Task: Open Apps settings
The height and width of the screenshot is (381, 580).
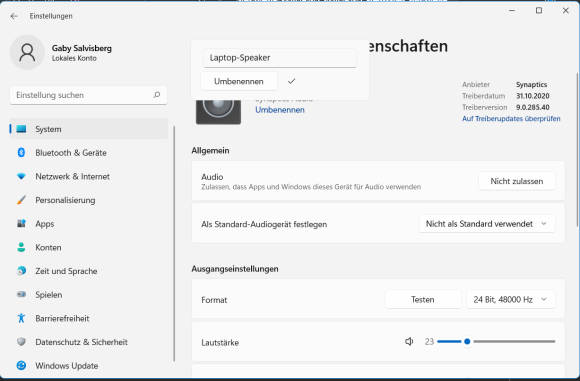Action: 89,224
